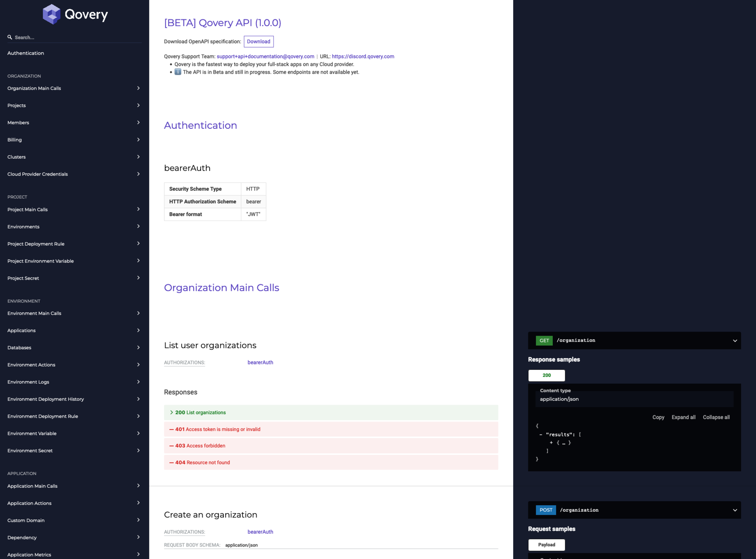Click the Authentication section heading
Viewport: 756px width, 559px height.
pos(200,125)
